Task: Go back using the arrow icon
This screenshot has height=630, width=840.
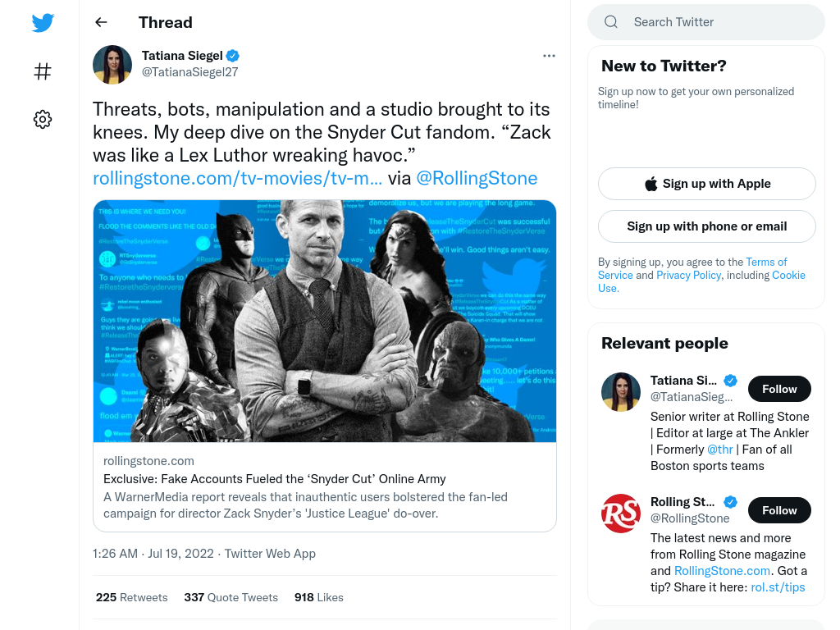Action: 101,22
